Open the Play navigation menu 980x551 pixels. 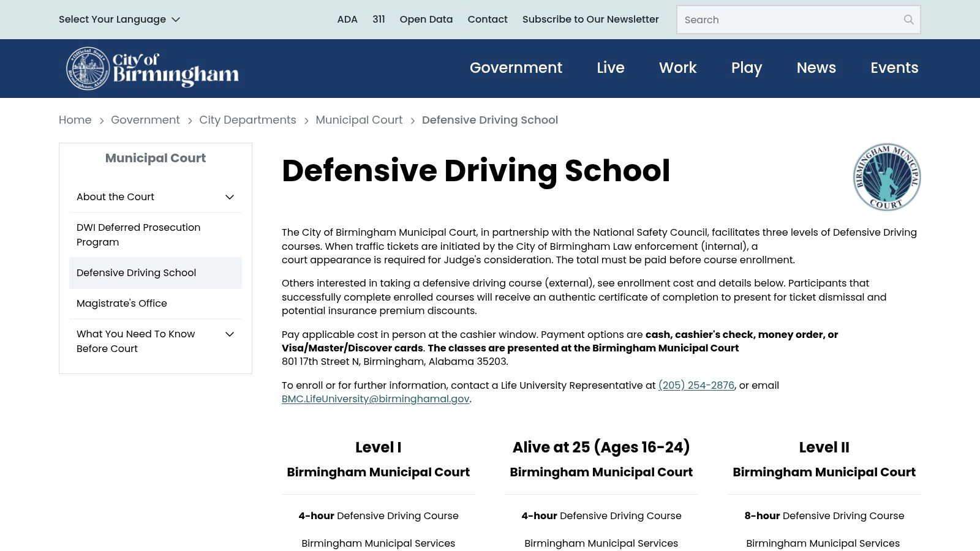click(747, 68)
